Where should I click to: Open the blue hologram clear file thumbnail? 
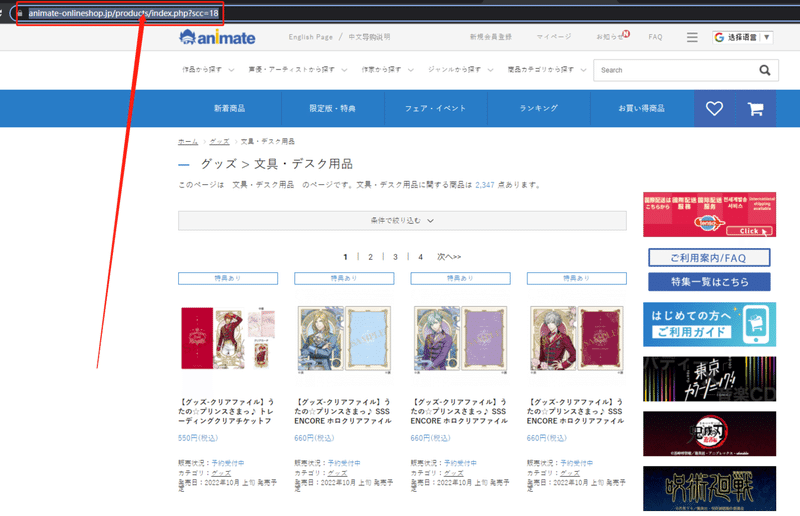(x=344, y=338)
